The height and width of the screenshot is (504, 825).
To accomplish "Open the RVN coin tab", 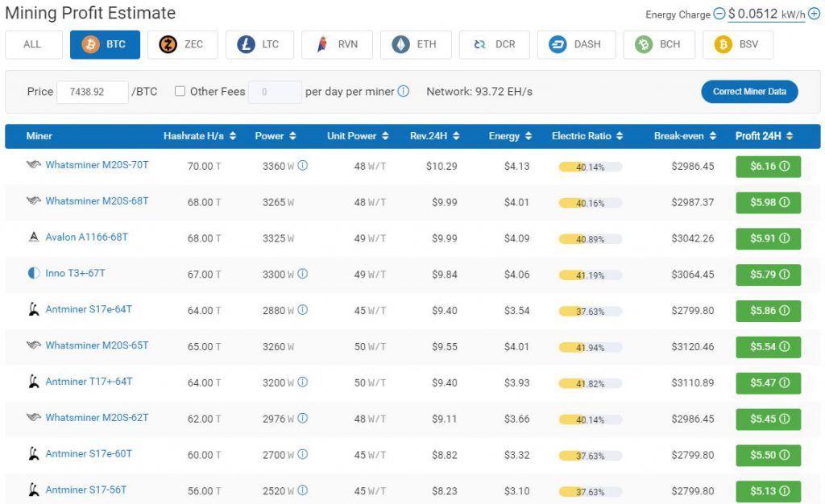I will coord(337,44).
